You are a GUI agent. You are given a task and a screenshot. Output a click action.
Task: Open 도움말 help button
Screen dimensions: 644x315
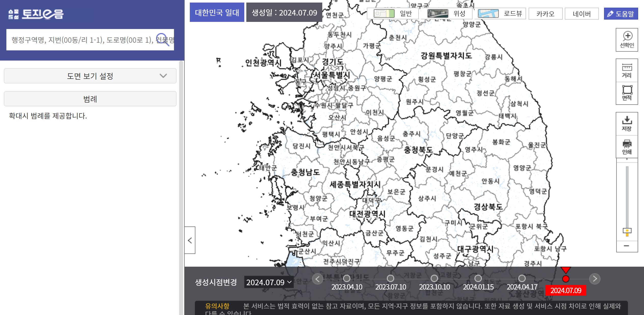pyautogui.click(x=621, y=14)
